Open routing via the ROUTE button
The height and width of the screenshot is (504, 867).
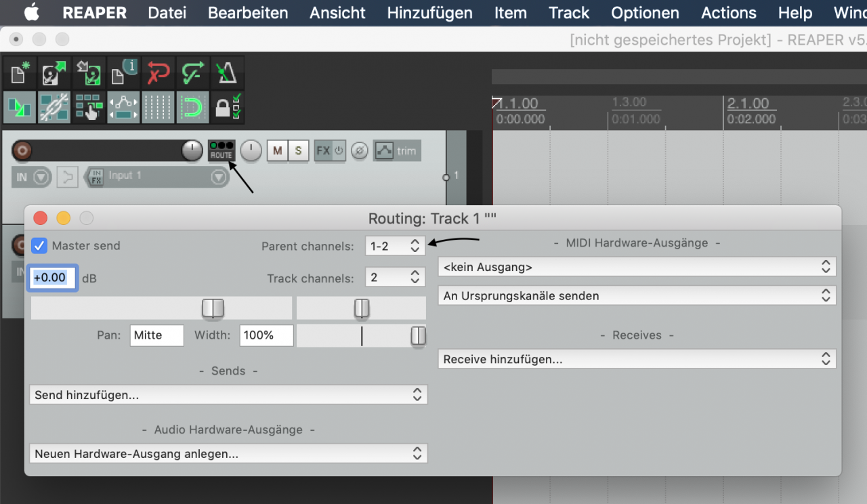click(x=221, y=150)
